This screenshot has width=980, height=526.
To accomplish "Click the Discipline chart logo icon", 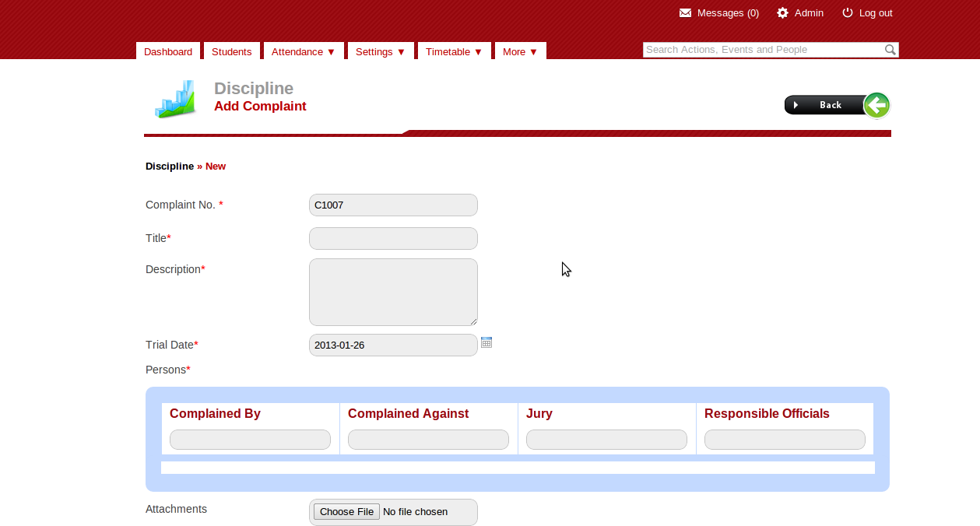I will pos(174,99).
